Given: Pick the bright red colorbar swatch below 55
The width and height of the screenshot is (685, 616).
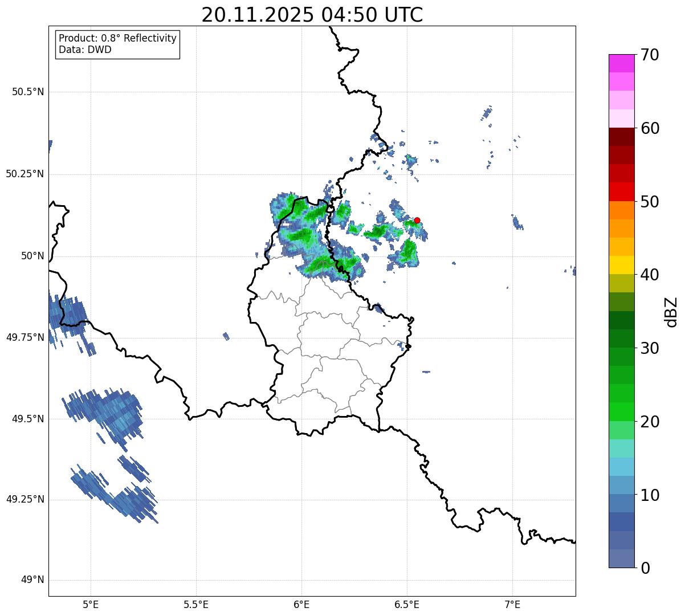Looking at the screenshot, I should click(621, 191).
